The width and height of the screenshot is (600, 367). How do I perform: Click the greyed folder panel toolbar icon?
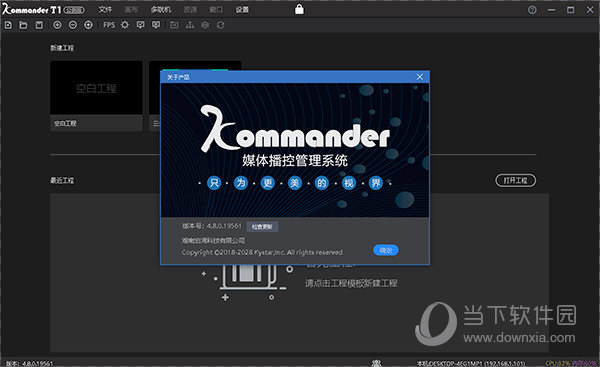pos(174,25)
